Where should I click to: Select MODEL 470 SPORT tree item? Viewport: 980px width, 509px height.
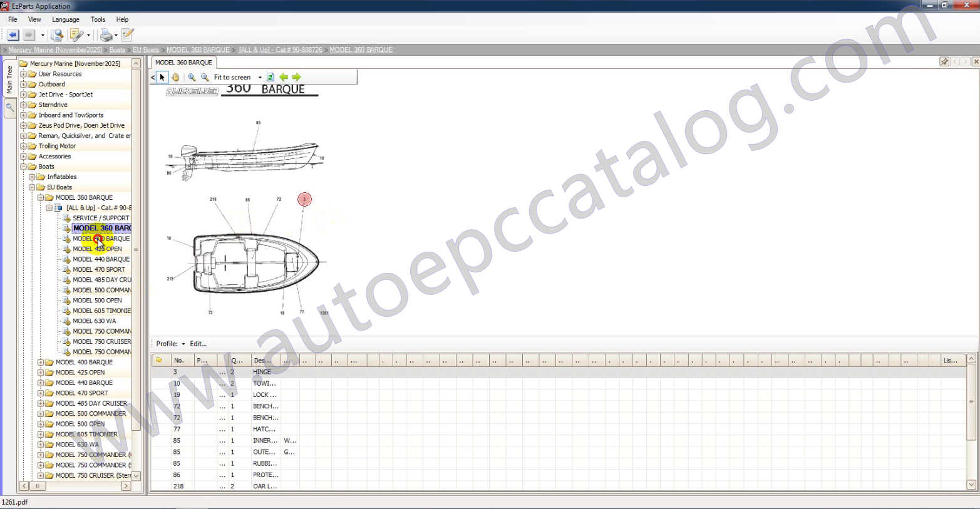tap(98, 270)
